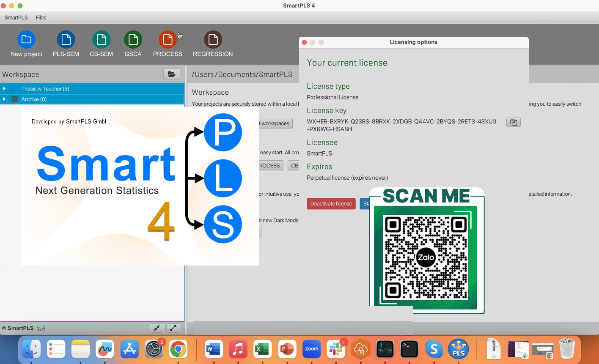
Task: Copy the license key to clipboard
Action: tap(514, 122)
